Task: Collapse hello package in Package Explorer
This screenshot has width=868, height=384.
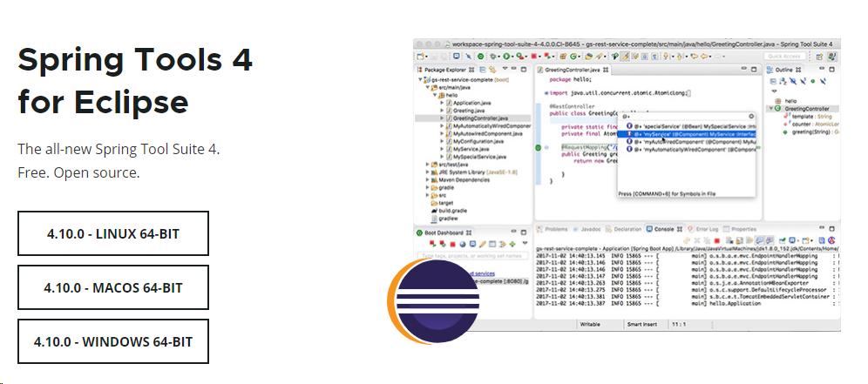Action: point(434,95)
